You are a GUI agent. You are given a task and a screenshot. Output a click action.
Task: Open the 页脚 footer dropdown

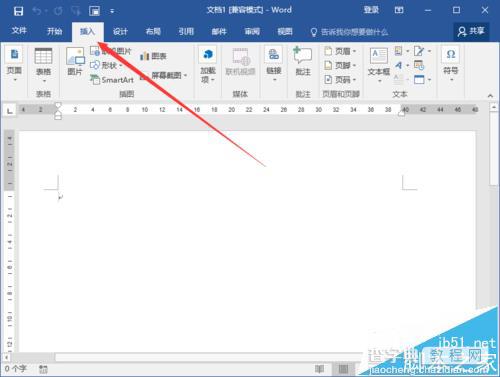pyautogui.click(x=340, y=65)
